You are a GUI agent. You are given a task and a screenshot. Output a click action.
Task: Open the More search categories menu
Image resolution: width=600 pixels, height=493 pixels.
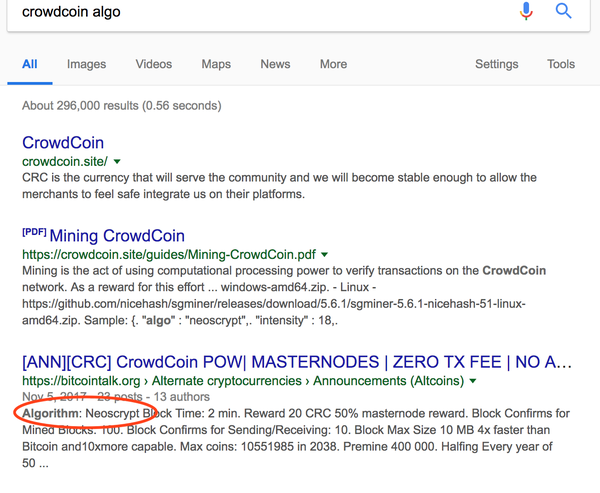pyautogui.click(x=333, y=64)
